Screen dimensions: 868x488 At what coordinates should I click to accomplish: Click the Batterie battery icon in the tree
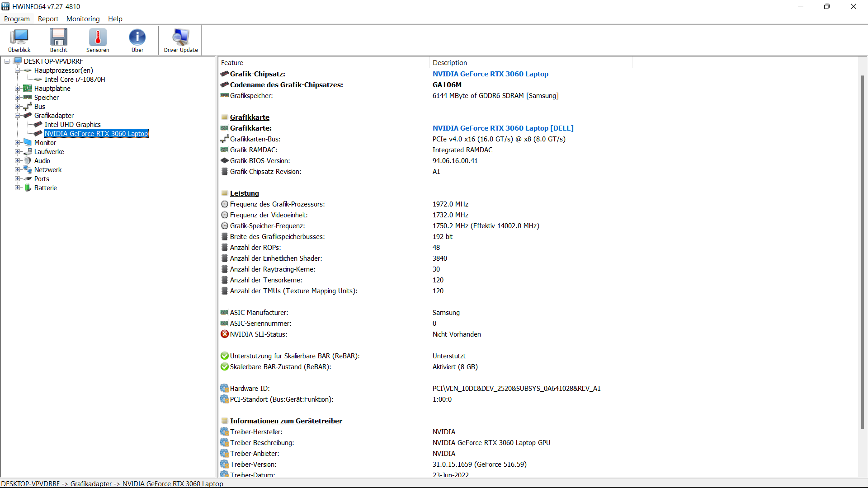(28, 188)
